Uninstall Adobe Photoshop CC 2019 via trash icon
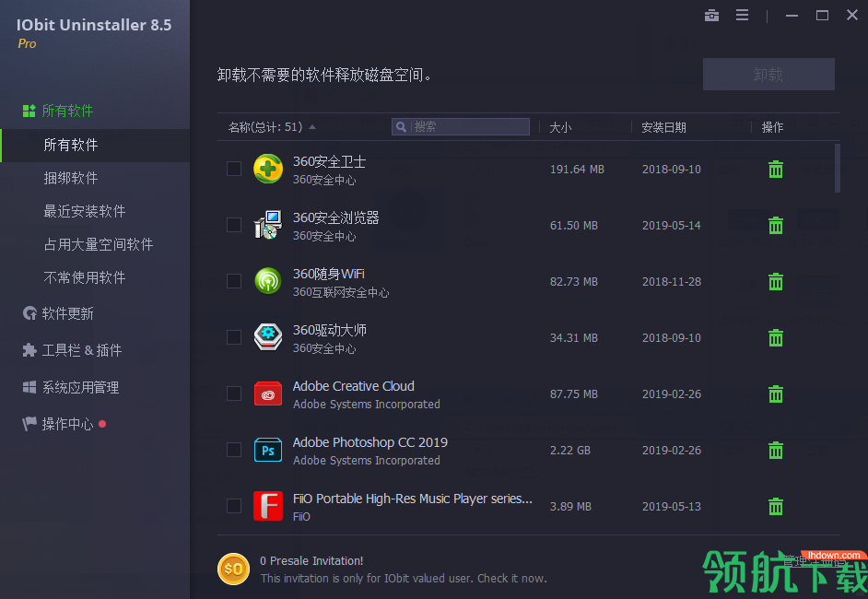 776,450
